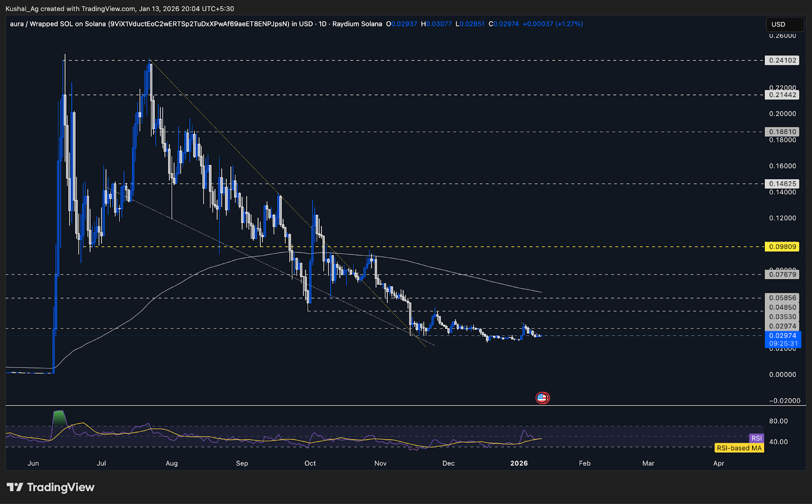Select the Dec label on the time axis
Screen dimensions: 812x504
point(448,463)
